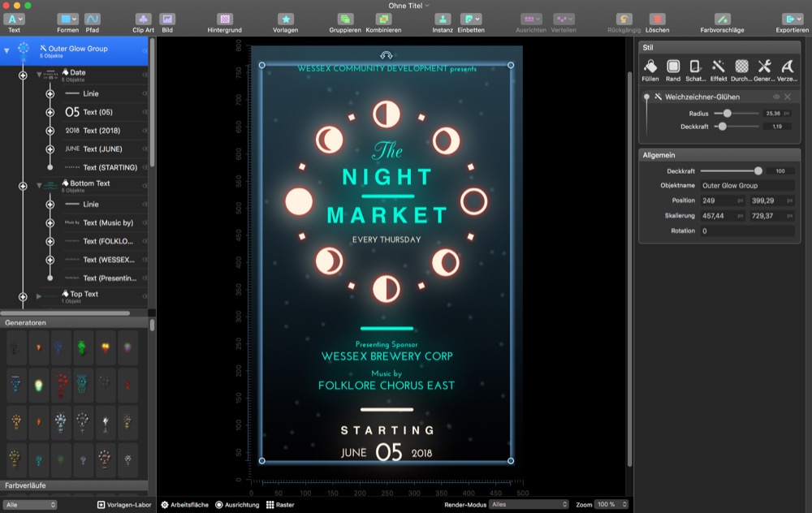Viewport: 812px width, 513px height.
Task: Open the Einbetten embed menu
Action: pyautogui.click(x=471, y=23)
